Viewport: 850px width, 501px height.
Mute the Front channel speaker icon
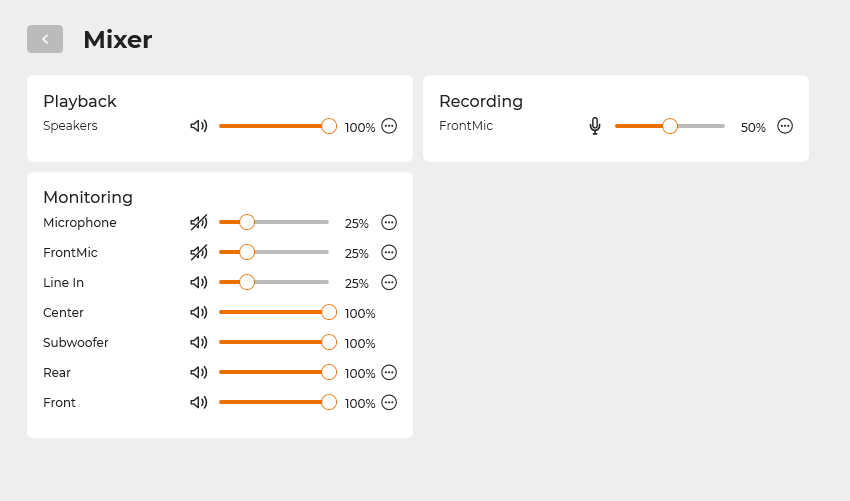pos(199,403)
